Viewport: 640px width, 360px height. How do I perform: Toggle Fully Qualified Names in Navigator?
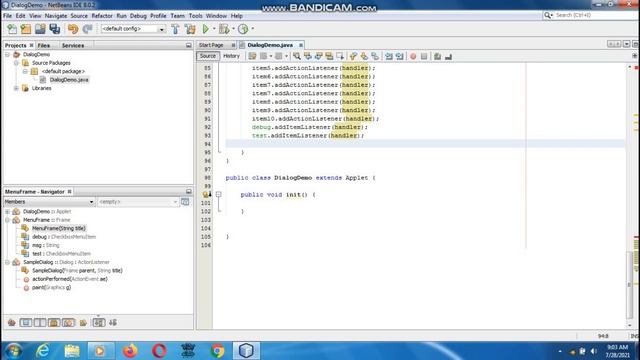coord(83,322)
